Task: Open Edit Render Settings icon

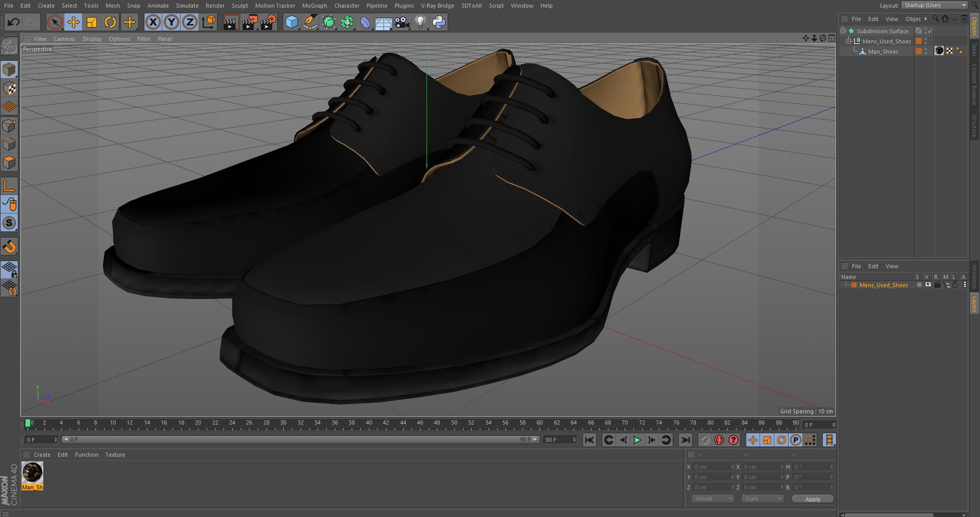Action: pyautogui.click(x=268, y=22)
